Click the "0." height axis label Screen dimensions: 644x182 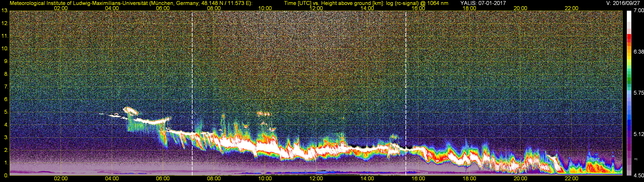pyautogui.click(x=6, y=176)
